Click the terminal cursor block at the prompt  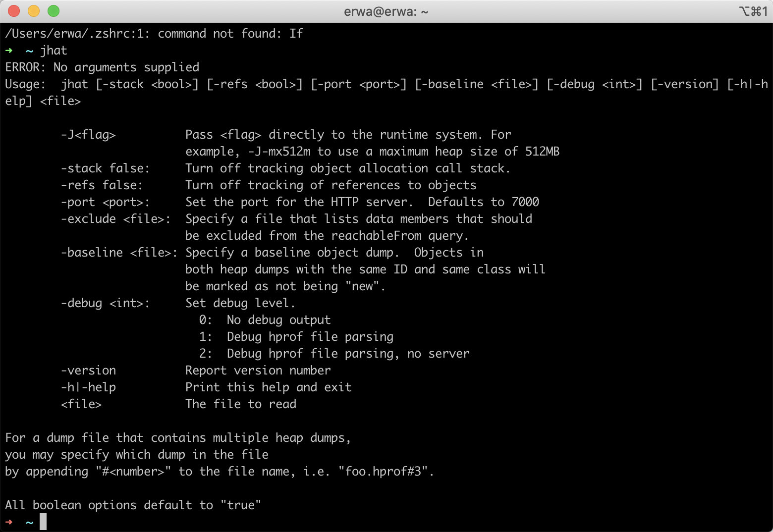[x=43, y=522]
